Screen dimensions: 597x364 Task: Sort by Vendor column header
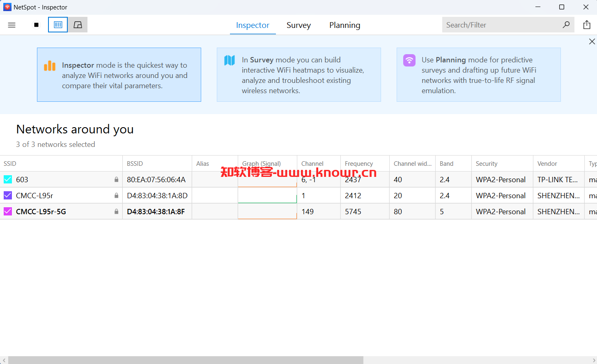[x=558, y=163]
